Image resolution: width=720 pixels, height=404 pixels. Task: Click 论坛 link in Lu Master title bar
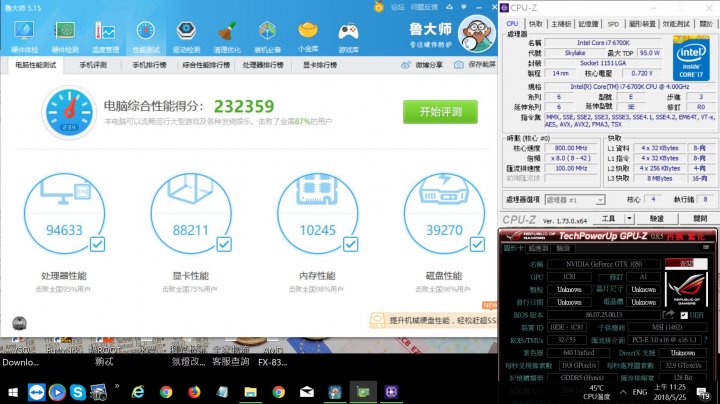(397, 7)
